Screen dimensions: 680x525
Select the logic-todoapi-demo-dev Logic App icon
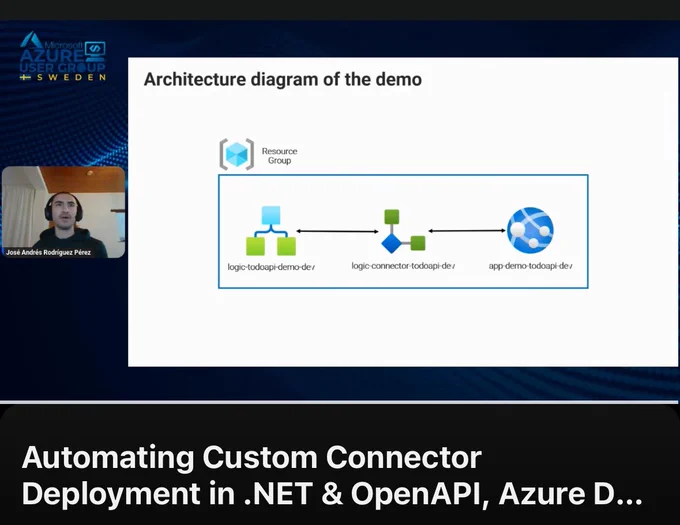[271, 231]
